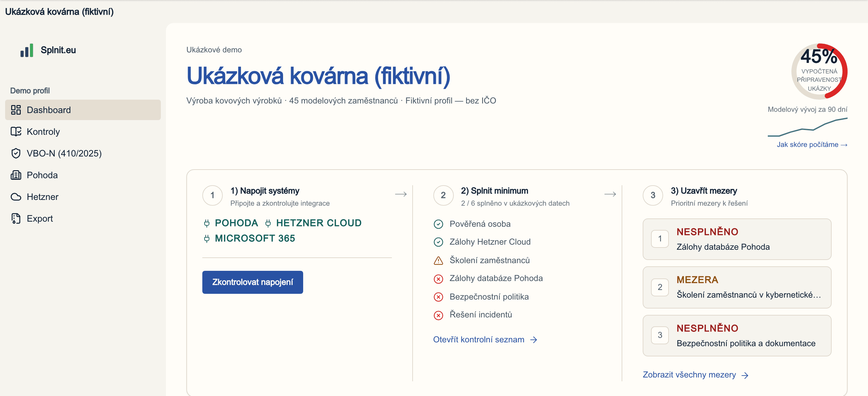Click the Pohoda building icon
Screen dimensions: 868x396
[x=16, y=175]
